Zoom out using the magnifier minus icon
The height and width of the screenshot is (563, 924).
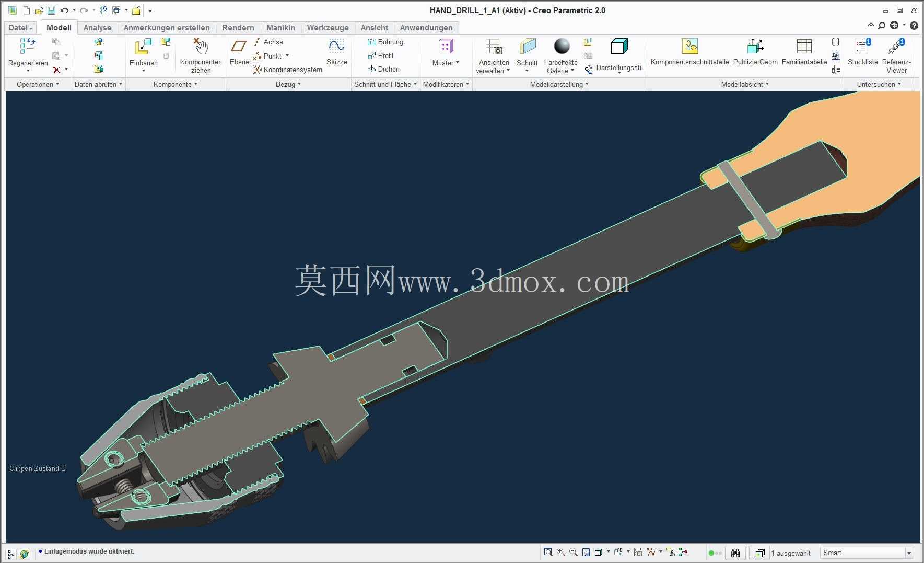click(x=574, y=552)
